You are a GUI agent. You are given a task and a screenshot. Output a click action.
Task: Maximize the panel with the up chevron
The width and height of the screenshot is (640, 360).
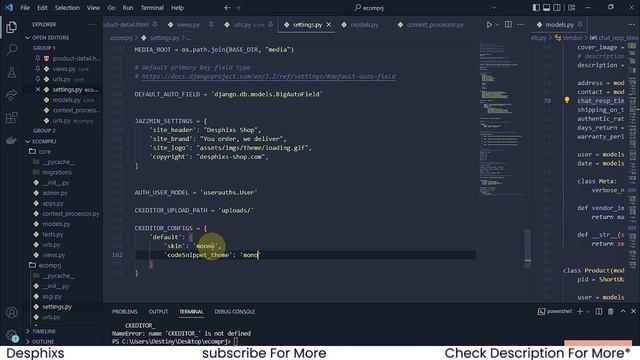click(x=623, y=311)
